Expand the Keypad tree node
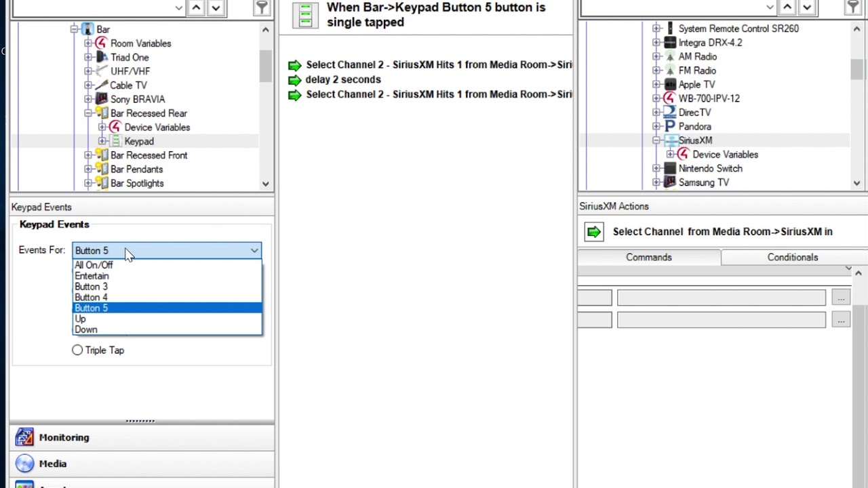This screenshot has height=488, width=868. tap(102, 141)
